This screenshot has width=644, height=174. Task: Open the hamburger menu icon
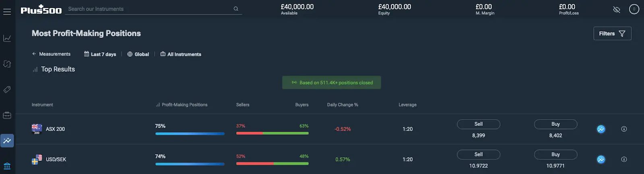tap(7, 12)
